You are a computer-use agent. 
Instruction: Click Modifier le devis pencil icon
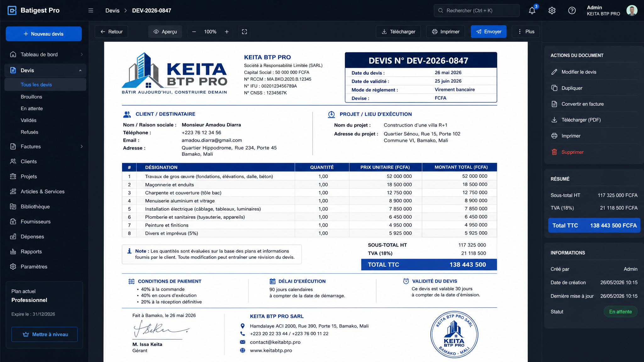tap(554, 72)
